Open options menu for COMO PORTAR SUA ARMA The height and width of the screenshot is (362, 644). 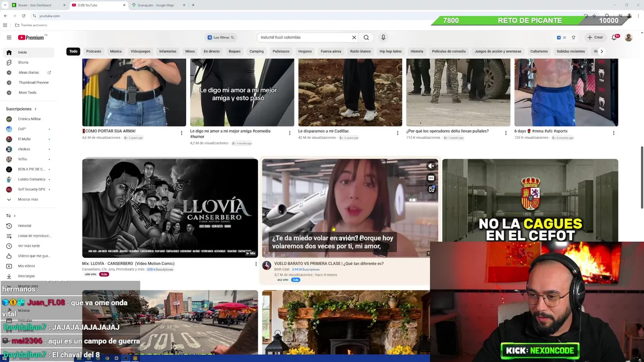[x=182, y=133]
